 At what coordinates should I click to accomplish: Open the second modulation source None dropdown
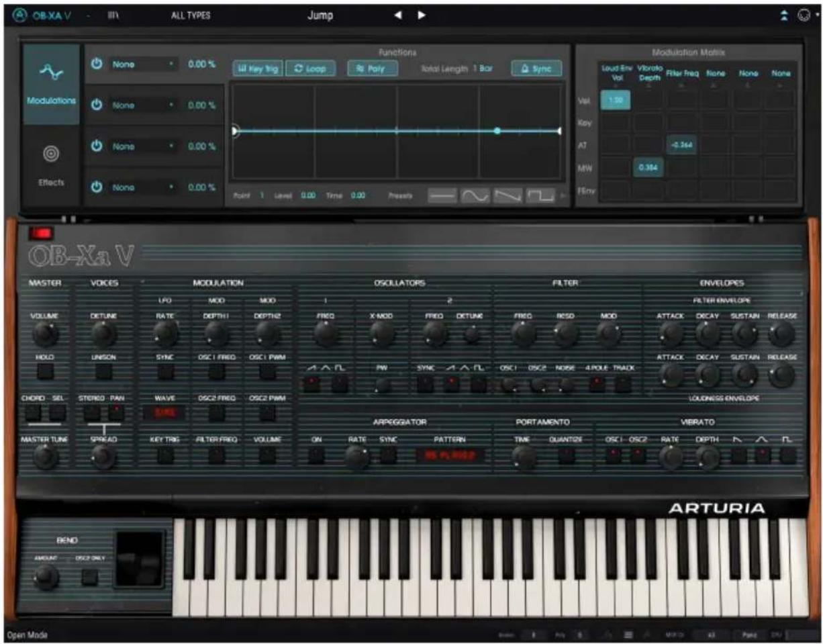coord(142,105)
